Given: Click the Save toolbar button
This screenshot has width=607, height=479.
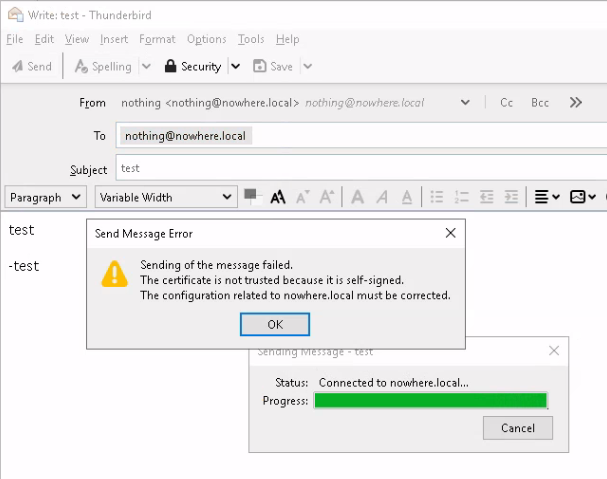Looking at the screenshot, I should (x=273, y=67).
